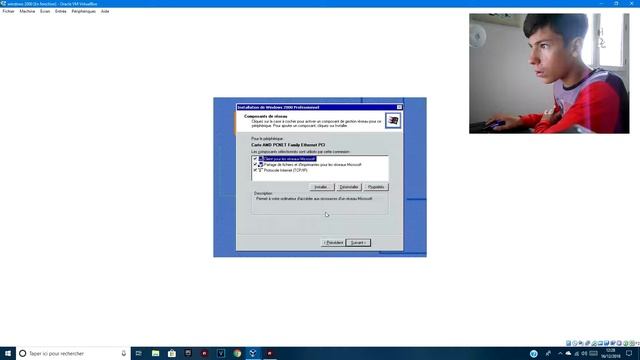The width and height of the screenshot is (640, 360).
Task: Open the network tray icon
Action: click(x=577, y=353)
